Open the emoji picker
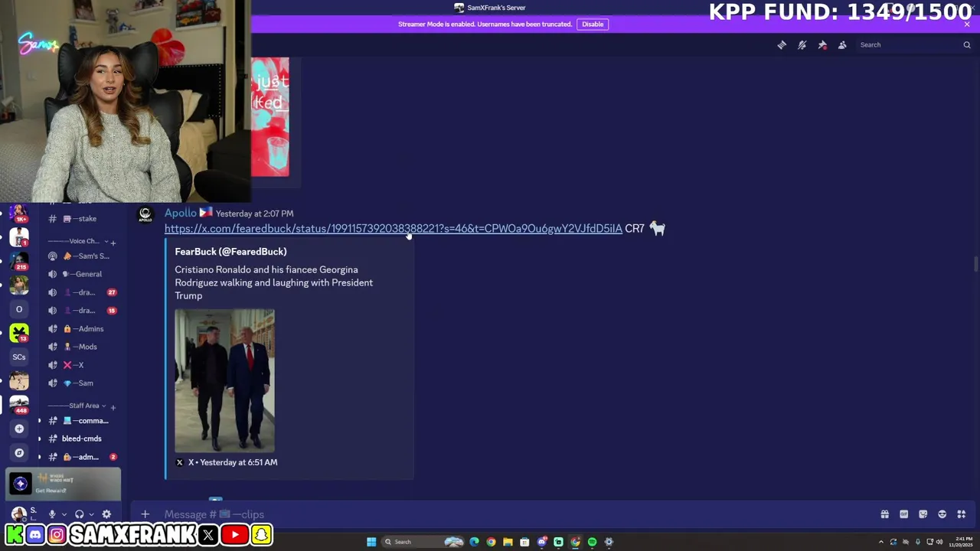This screenshot has height=551, width=980. (942, 514)
